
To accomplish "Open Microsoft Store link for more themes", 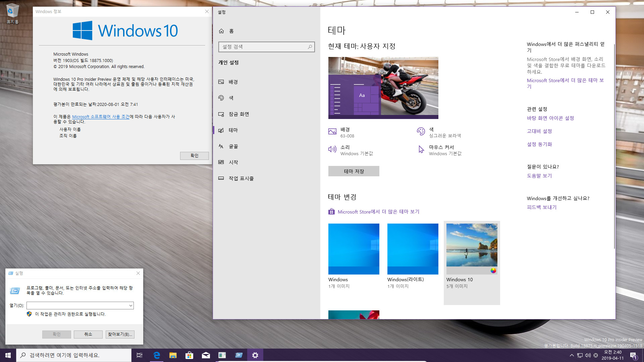I will [378, 212].
